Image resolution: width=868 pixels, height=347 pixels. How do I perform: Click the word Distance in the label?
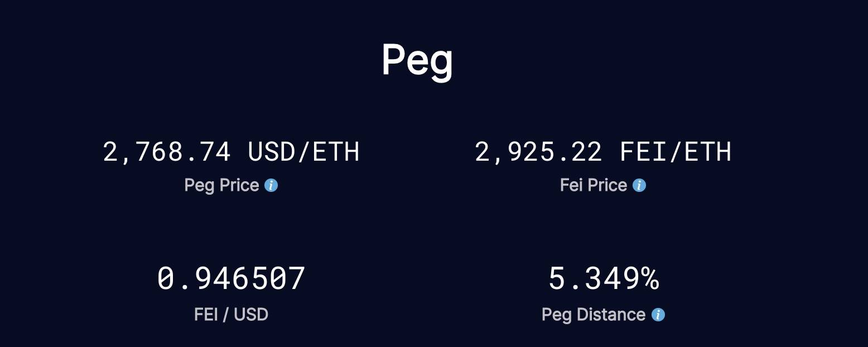click(611, 315)
